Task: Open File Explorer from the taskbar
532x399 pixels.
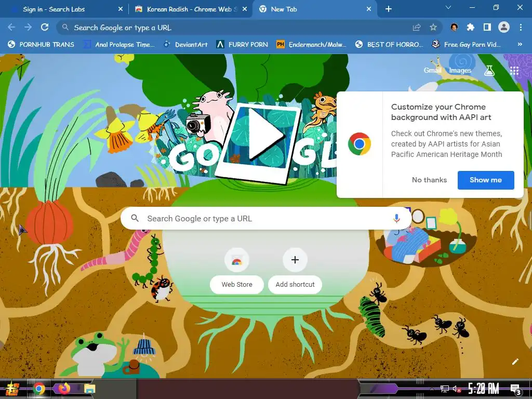Action: (89, 389)
